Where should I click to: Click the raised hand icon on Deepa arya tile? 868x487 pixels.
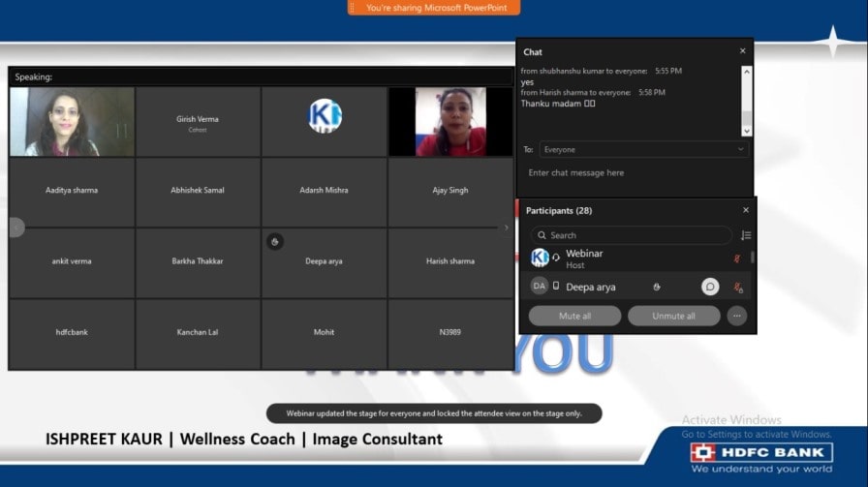coord(275,241)
